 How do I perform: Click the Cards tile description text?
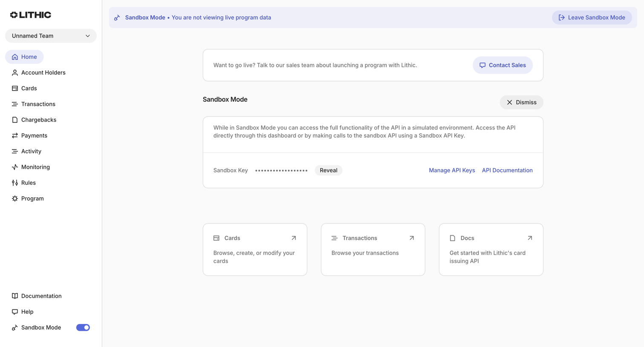click(254, 257)
